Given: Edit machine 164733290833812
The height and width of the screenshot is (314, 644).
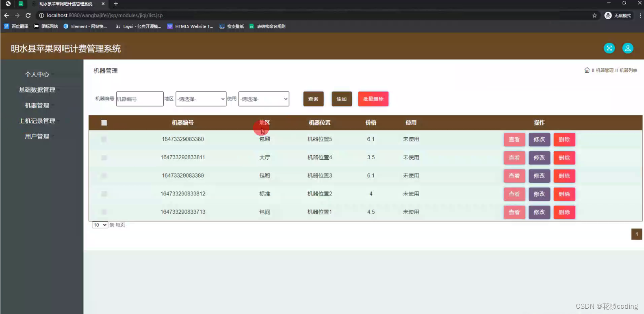Looking at the screenshot, I should coord(539,194).
